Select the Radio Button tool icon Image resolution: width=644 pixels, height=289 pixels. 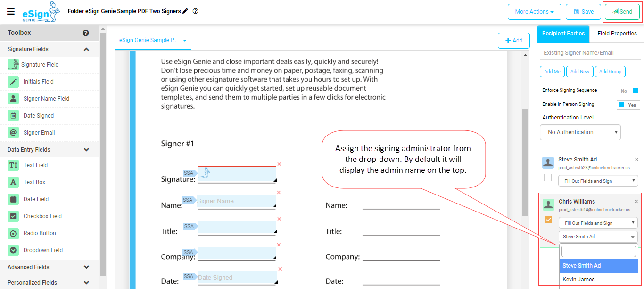pyautogui.click(x=13, y=233)
